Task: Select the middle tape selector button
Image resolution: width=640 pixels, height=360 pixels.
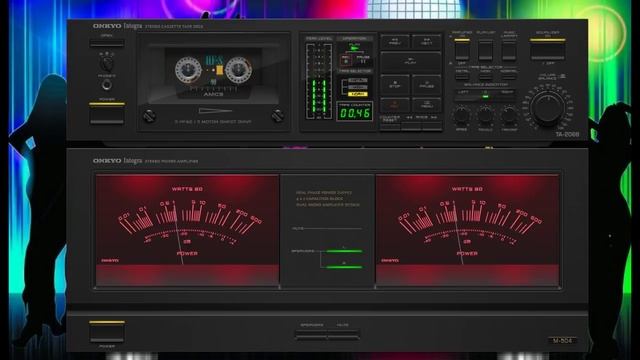Action: pyautogui.click(x=486, y=76)
